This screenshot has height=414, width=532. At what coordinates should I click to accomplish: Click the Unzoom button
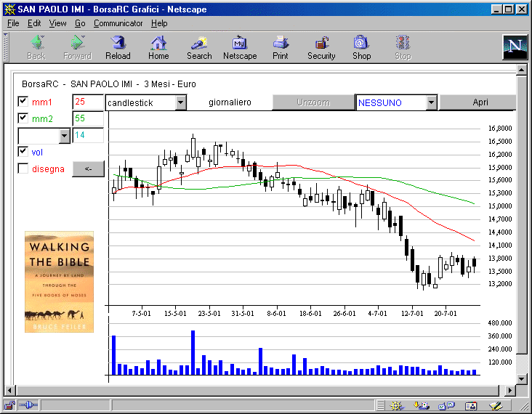[x=313, y=102]
